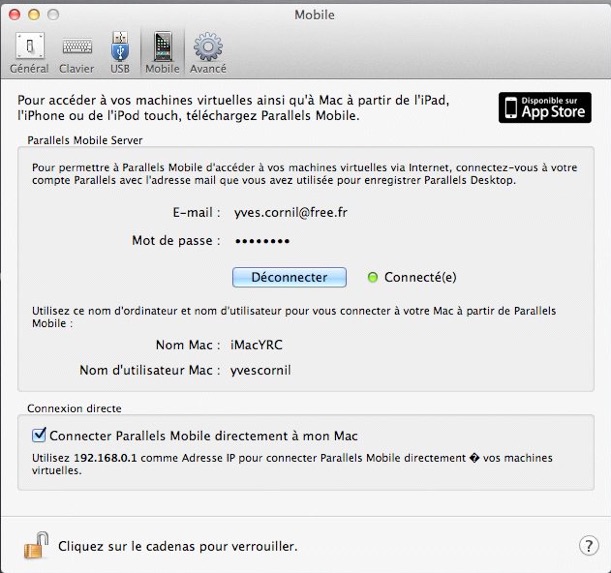
Task: Click the Nom Mac value iMacYRC
Action: (256, 345)
